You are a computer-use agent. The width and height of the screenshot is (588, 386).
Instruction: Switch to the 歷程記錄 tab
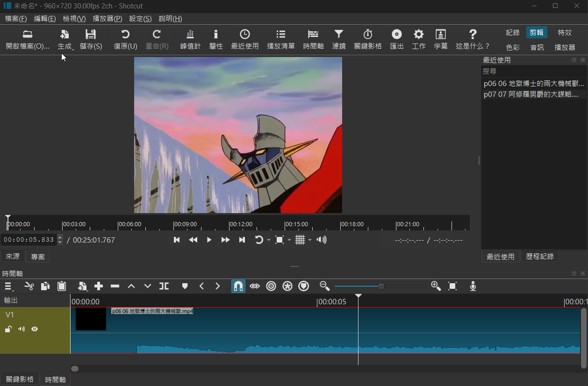click(x=540, y=257)
